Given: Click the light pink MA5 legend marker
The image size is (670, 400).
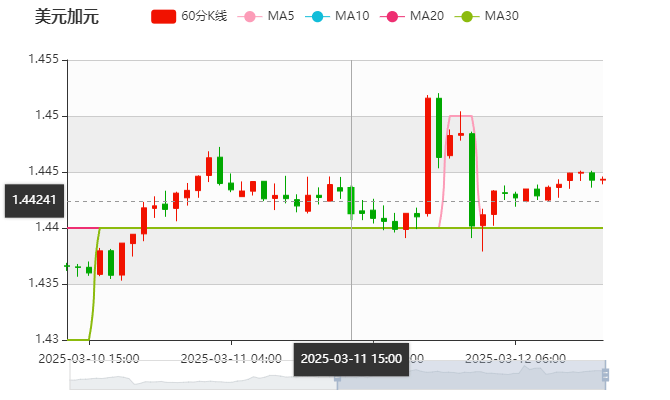Looking at the screenshot, I should pyautogui.click(x=250, y=17).
